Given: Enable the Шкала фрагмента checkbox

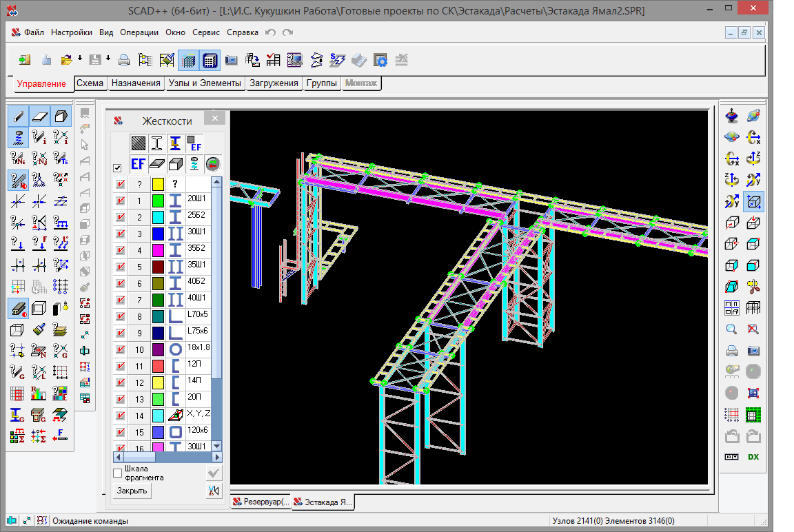Looking at the screenshot, I should (x=117, y=473).
